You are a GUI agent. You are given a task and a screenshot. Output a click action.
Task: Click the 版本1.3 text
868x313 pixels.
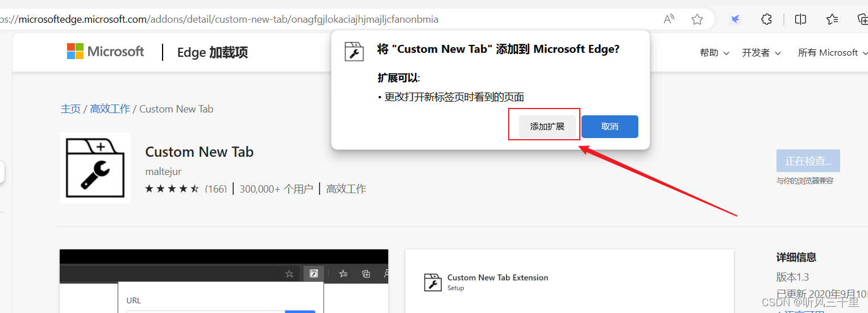[792, 277]
